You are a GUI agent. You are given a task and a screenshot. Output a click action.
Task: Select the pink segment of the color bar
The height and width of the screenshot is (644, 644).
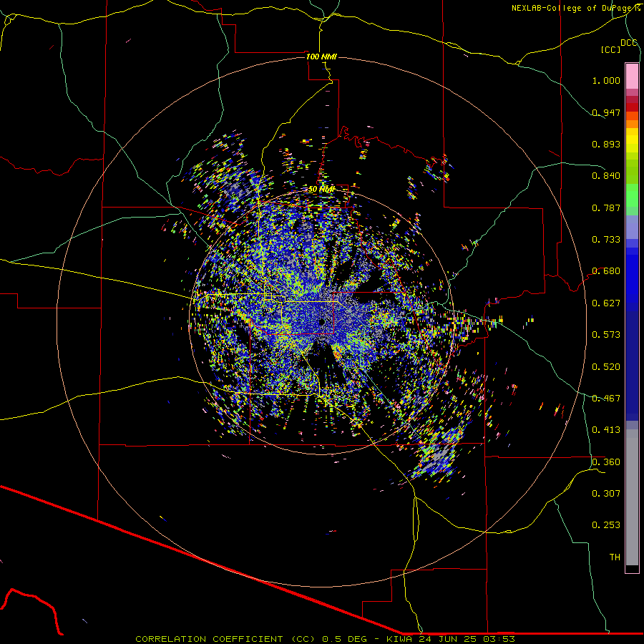(632, 77)
